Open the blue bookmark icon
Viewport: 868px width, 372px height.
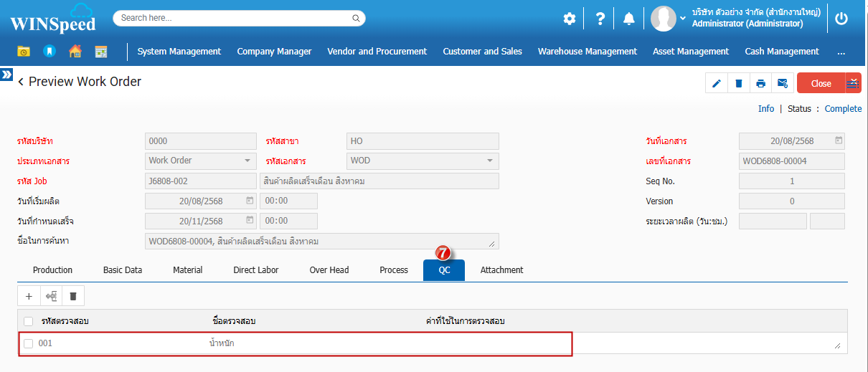tap(49, 52)
